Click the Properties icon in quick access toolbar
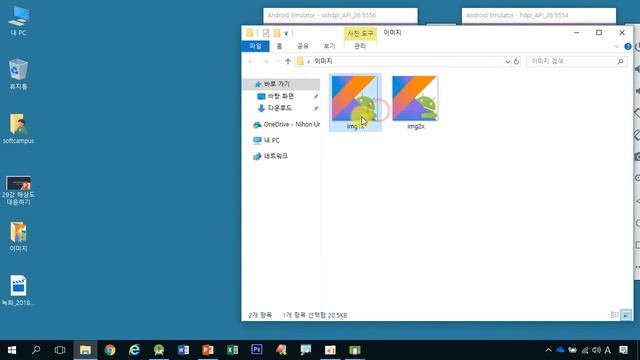Image resolution: width=640 pixels, height=360 pixels. point(266,33)
